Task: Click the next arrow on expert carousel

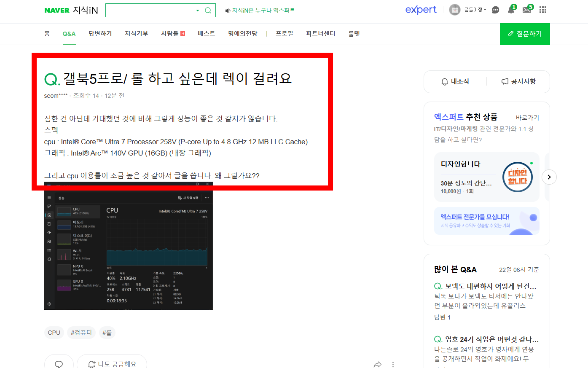Action: click(x=549, y=177)
